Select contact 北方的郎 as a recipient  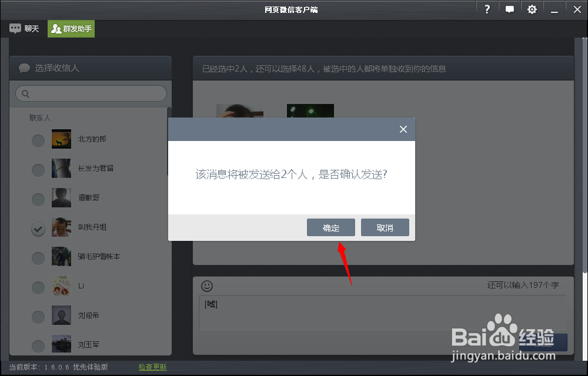tap(38, 140)
